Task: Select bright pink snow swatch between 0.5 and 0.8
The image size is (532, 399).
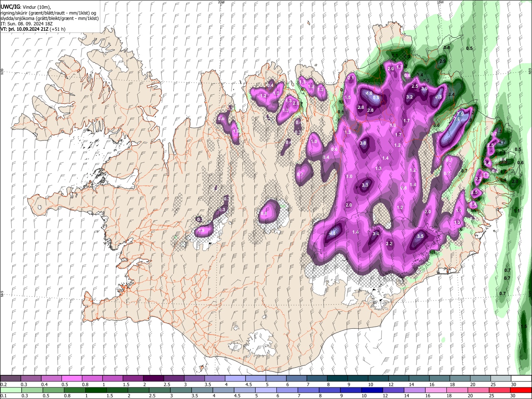Action: [x=72, y=379]
